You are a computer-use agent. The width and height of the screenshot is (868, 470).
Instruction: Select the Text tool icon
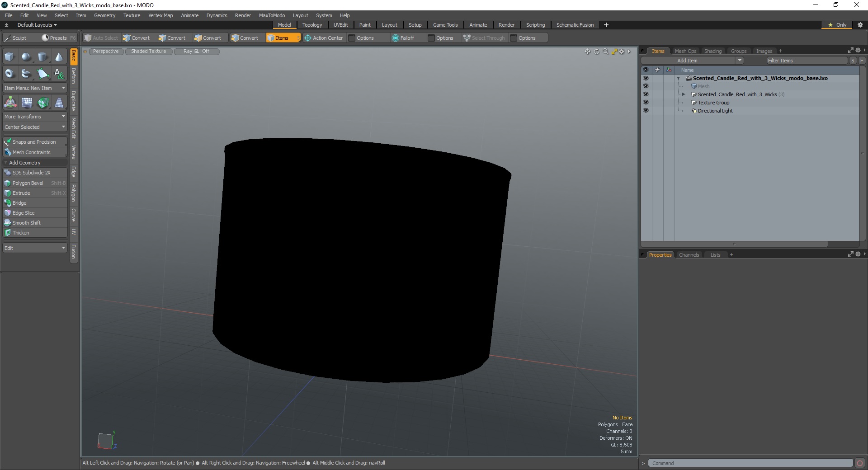click(59, 73)
